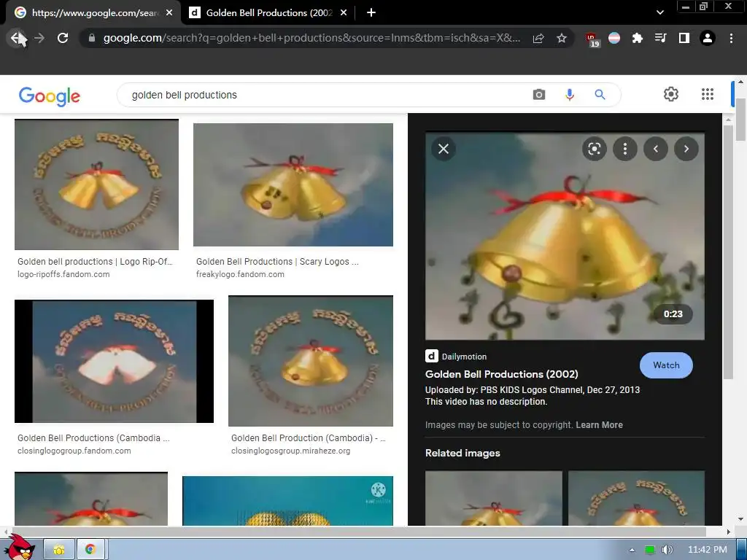This screenshot has height=560, width=747.
Task: Open second related image with circular text
Action: click(x=636, y=498)
